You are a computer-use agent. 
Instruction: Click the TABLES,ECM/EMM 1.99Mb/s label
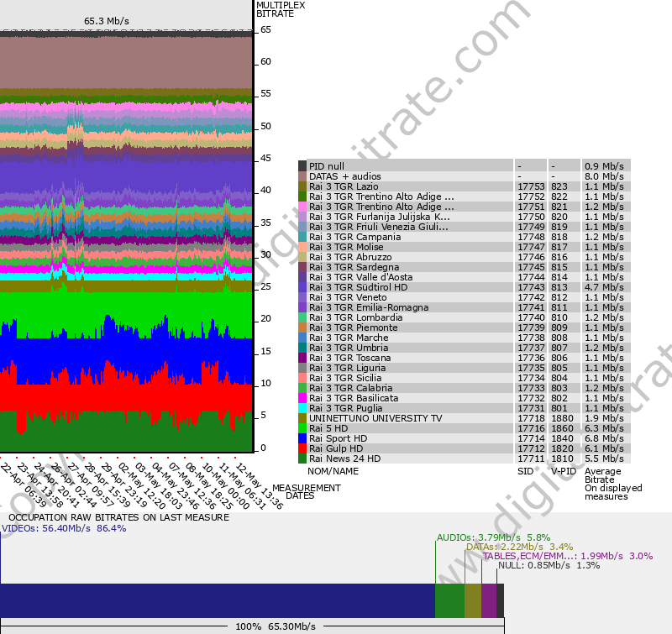pos(568,556)
